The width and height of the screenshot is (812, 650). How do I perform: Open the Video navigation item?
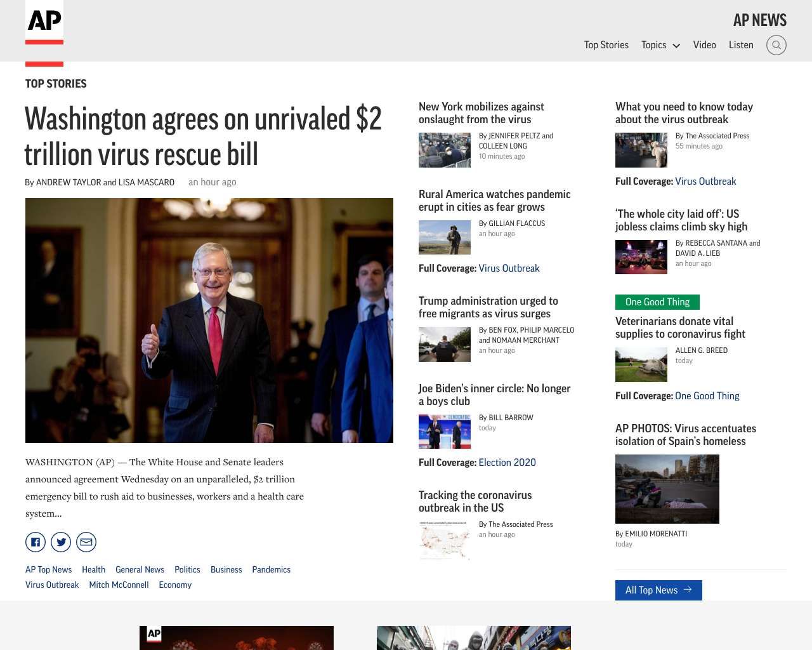[x=704, y=45]
